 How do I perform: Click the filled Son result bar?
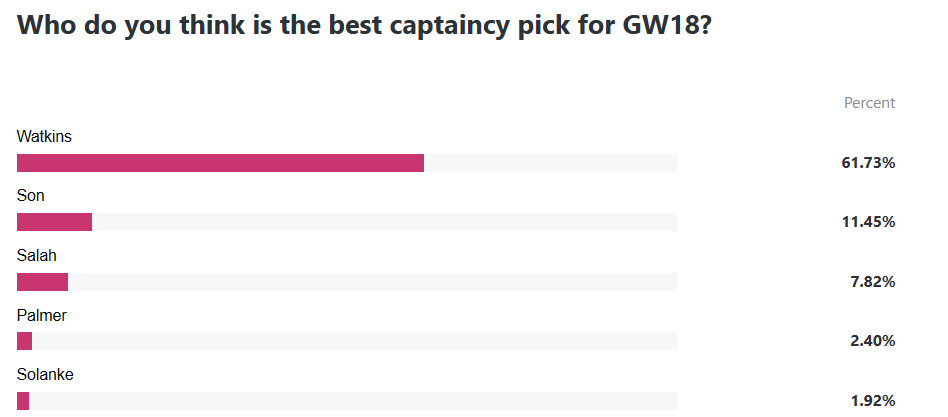pos(54,222)
